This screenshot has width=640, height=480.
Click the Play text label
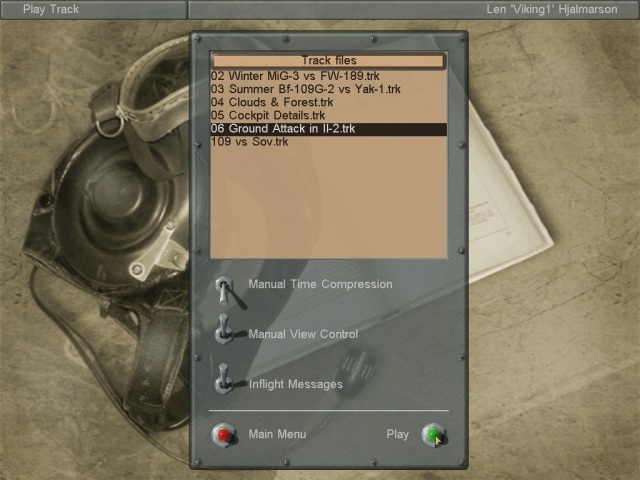click(x=397, y=434)
